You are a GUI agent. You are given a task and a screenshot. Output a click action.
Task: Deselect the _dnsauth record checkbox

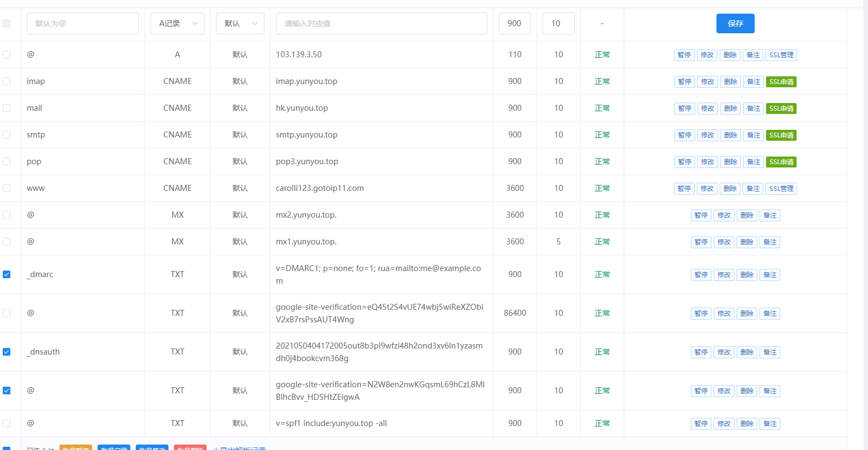(7, 352)
